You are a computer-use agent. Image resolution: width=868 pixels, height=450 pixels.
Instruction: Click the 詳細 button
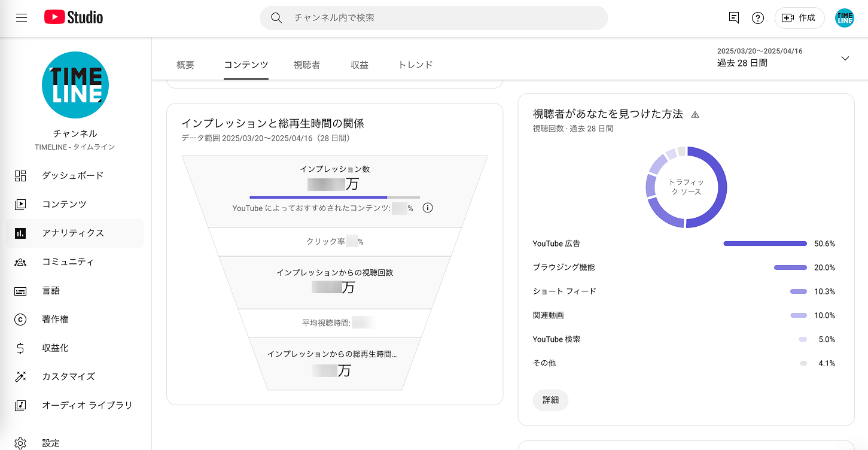pyautogui.click(x=551, y=400)
